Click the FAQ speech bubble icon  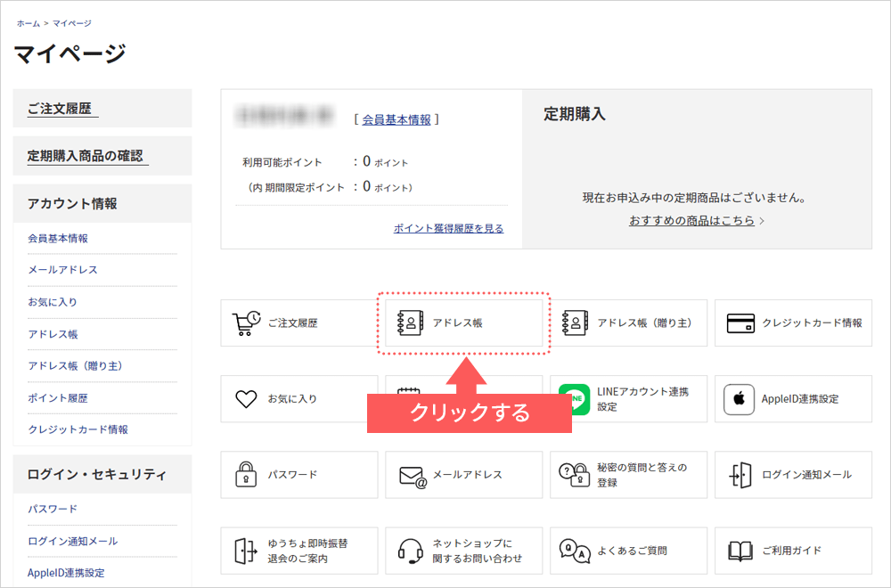coord(575,551)
